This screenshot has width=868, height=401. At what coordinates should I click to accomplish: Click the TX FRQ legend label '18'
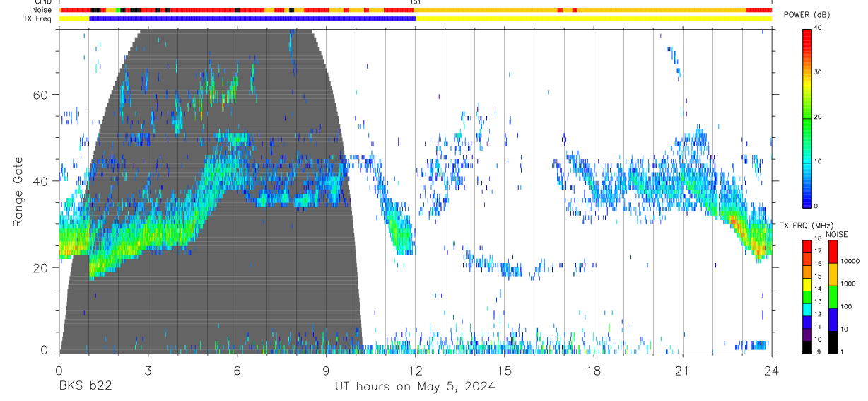pos(819,239)
